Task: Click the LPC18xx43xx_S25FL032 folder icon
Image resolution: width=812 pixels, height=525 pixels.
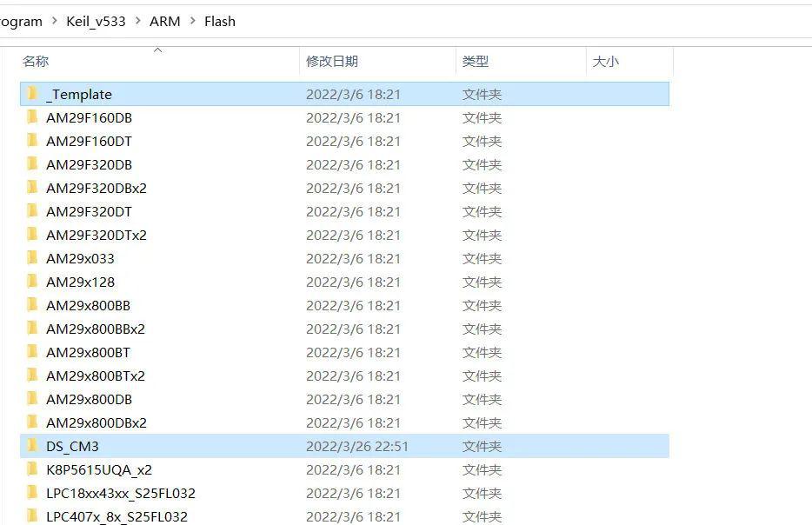Action: 32,493
